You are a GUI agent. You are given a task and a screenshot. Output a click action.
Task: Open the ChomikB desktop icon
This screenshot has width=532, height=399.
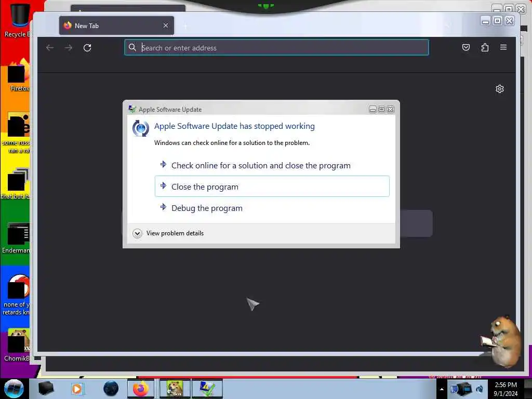point(17,345)
